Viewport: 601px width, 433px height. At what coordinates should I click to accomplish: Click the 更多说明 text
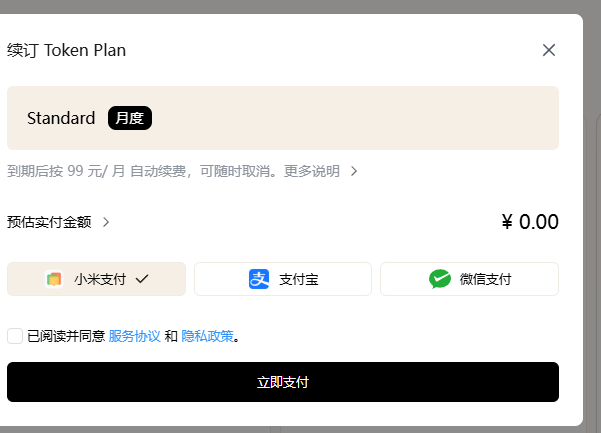[x=312, y=171]
